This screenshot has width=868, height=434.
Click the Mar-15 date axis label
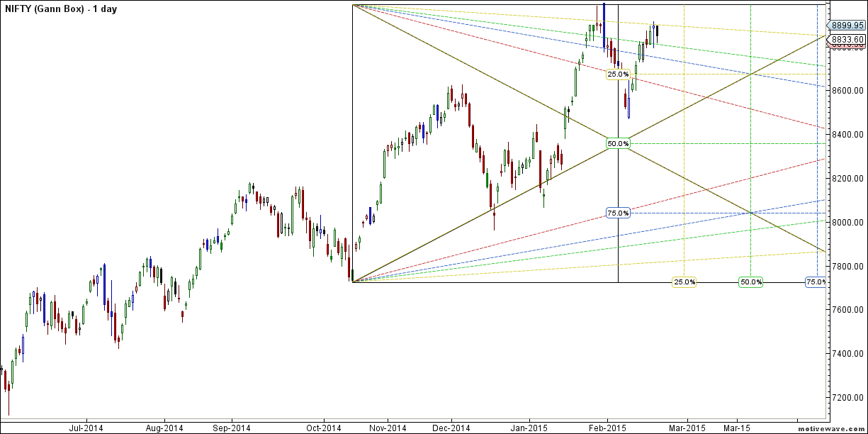(x=737, y=428)
